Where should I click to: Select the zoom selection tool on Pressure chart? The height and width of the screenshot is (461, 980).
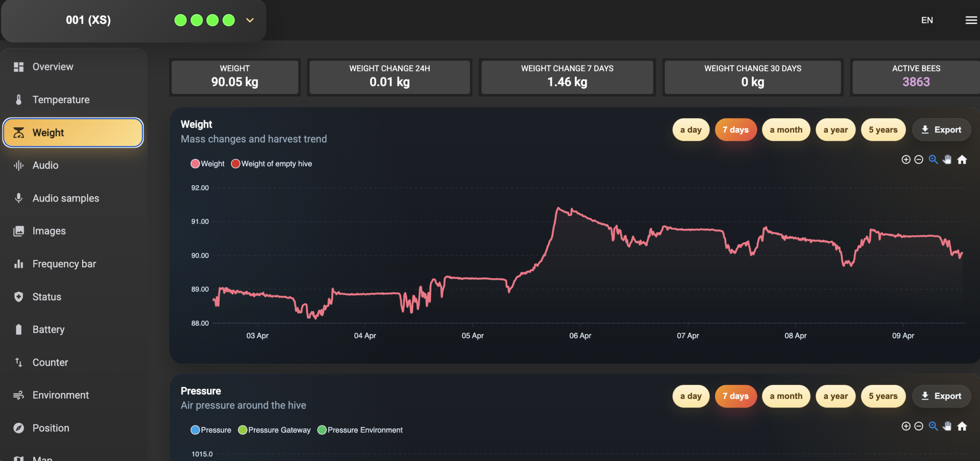[933, 426]
